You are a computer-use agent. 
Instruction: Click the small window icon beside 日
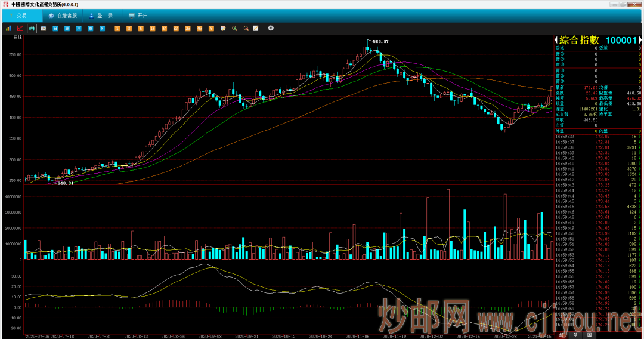pos(44,29)
